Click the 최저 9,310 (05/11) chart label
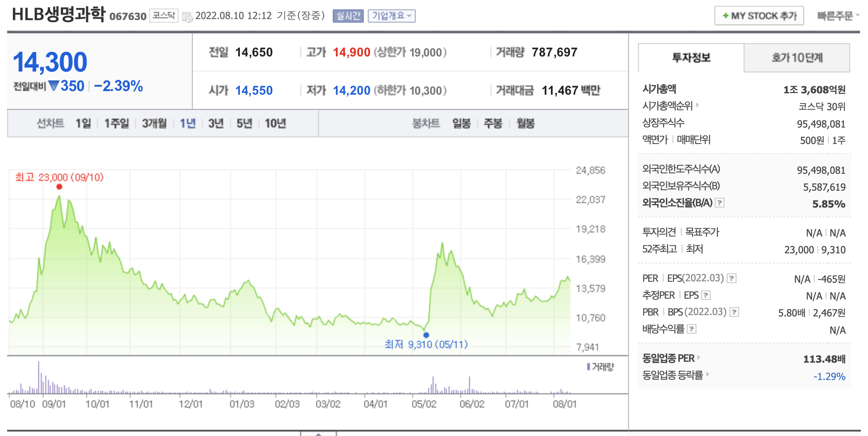This screenshot has width=868, height=436. coord(426,344)
